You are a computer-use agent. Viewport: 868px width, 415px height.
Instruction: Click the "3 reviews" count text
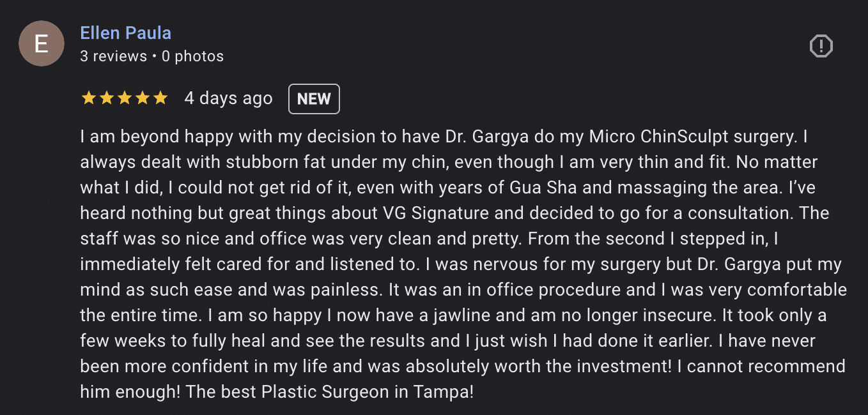pyautogui.click(x=114, y=56)
